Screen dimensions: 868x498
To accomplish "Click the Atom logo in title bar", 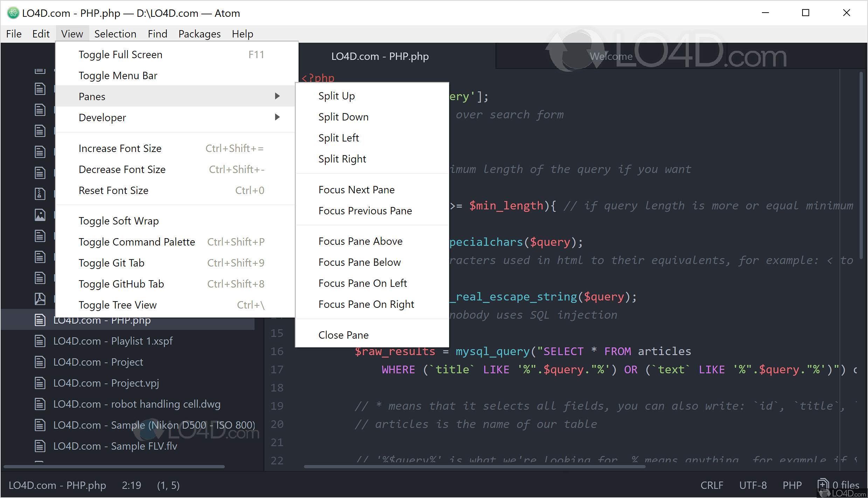I will tap(13, 13).
